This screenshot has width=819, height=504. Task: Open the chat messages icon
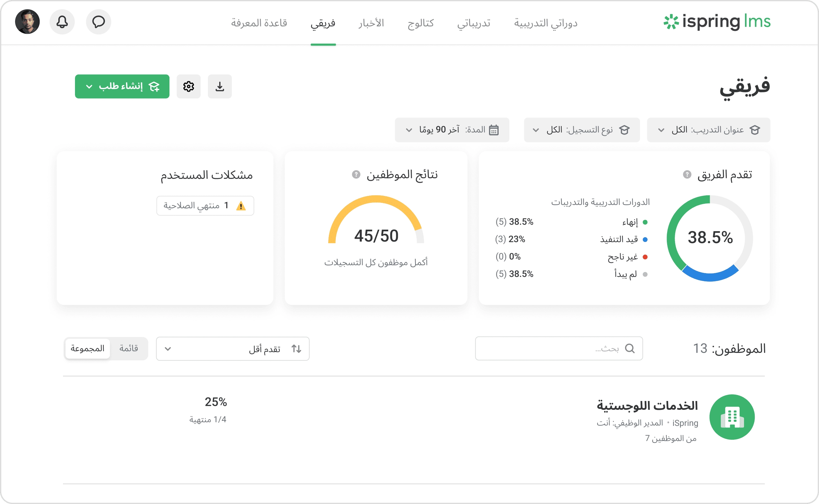98,22
